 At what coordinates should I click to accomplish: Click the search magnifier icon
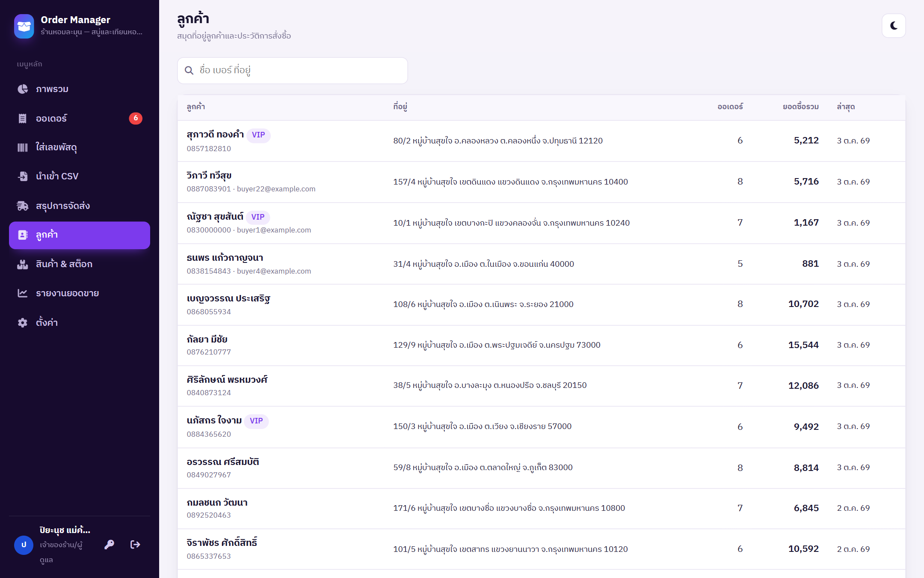189,70
